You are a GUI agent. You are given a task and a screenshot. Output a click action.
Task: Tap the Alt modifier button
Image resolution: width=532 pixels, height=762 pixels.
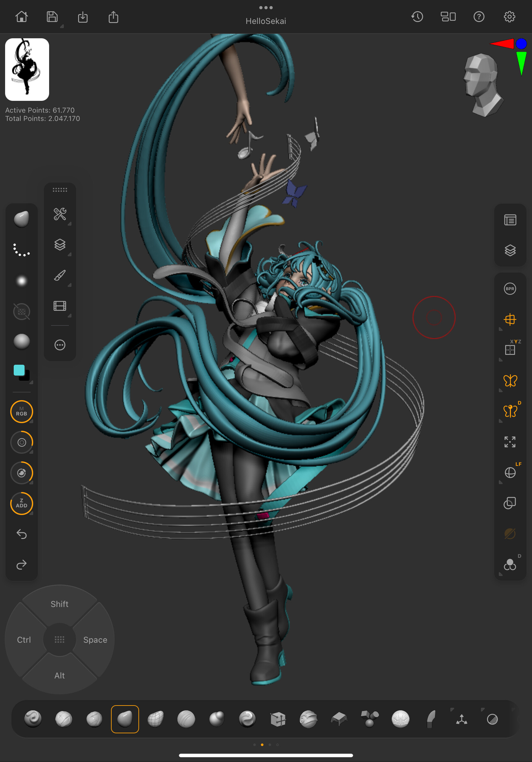point(60,676)
